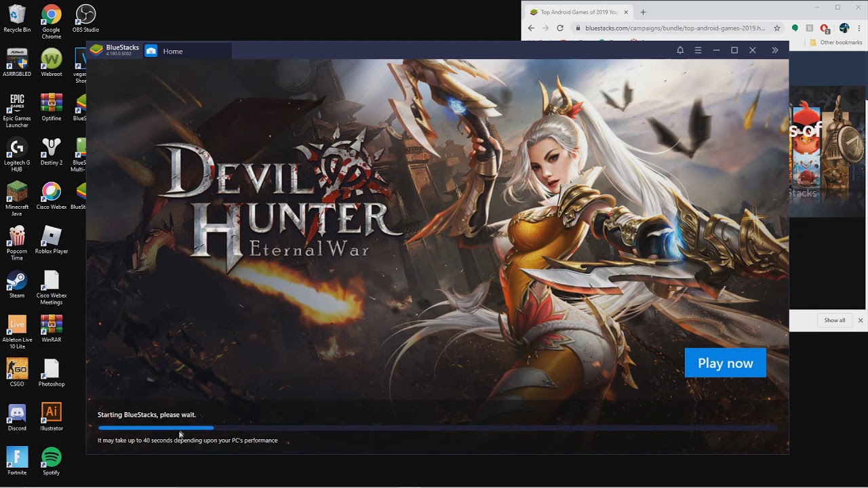Image resolution: width=868 pixels, height=488 pixels.
Task: Launch Google Chrome from the desktop
Action: click(x=52, y=22)
